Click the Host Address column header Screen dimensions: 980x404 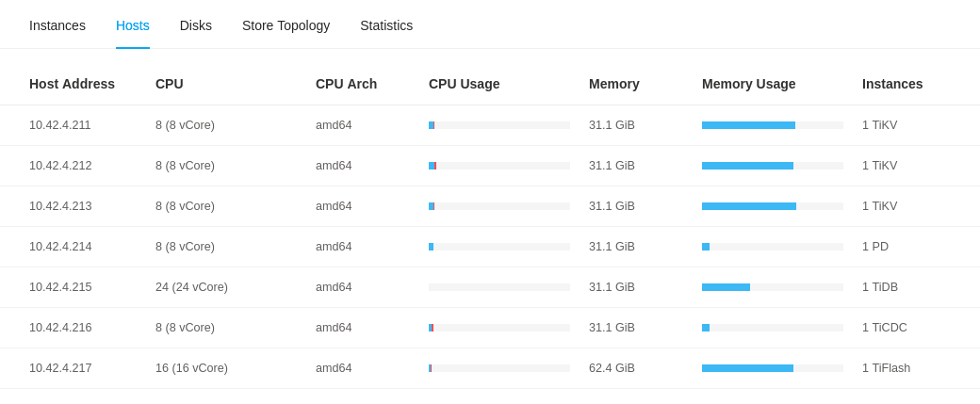point(72,84)
